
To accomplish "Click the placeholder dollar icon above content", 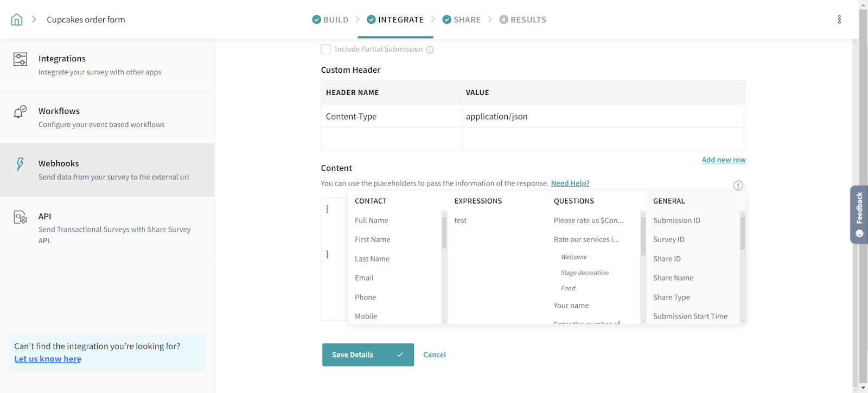I will coord(738,186).
